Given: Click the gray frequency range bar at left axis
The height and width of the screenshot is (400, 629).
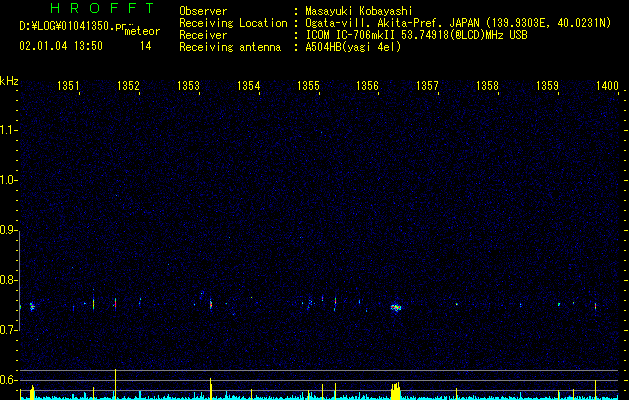Looking at the screenshot, I should (x=19, y=280).
